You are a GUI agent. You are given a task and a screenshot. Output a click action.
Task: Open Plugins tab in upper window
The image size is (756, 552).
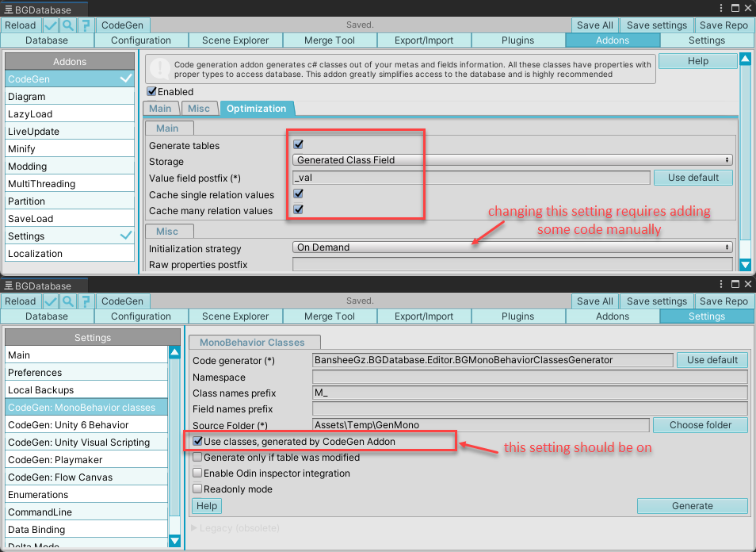tap(517, 40)
